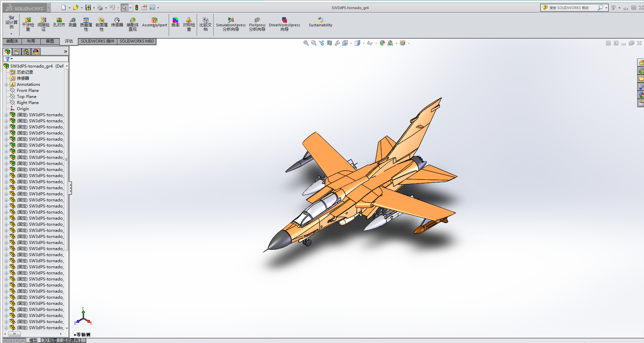Click the 曲率 curvature display icon

click(176, 22)
